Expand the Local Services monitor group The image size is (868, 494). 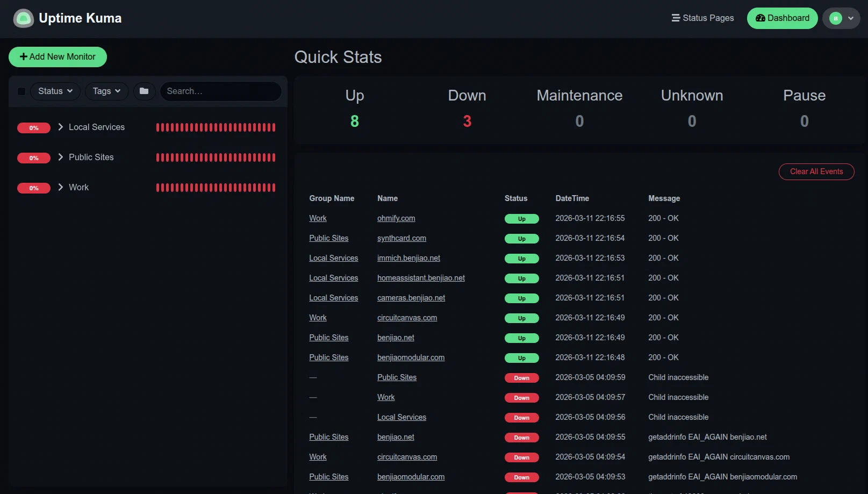[60, 127]
